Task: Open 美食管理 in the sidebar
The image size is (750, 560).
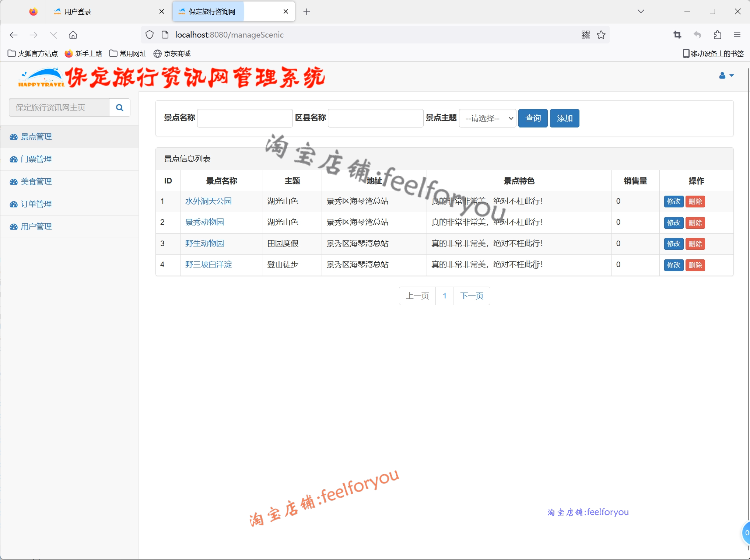Action: click(36, 182)
